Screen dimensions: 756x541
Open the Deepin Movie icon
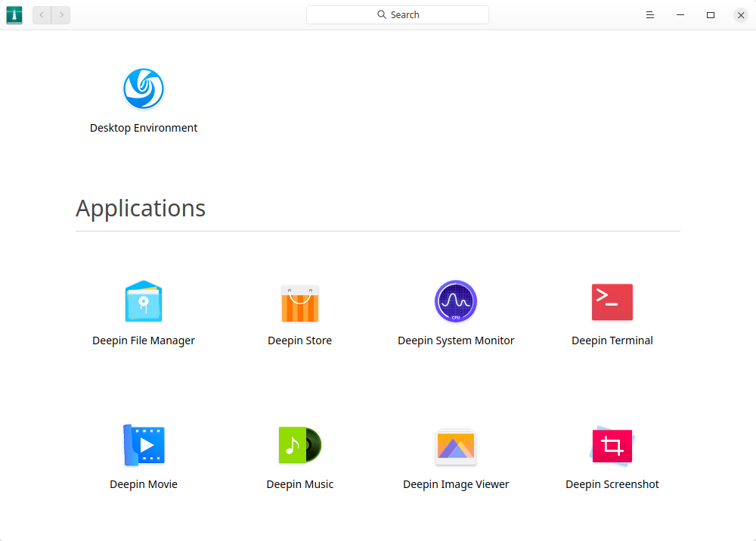coord(144,445)
